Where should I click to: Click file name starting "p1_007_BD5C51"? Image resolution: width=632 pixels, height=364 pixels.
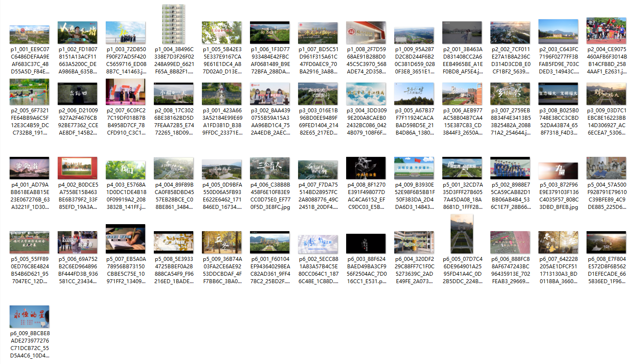[x=318, y=61]
